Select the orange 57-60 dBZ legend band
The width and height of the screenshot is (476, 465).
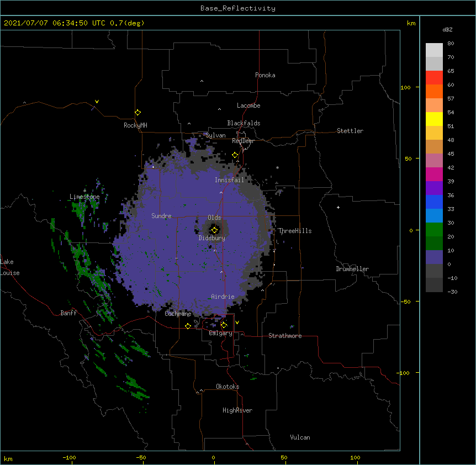[434, 91]
